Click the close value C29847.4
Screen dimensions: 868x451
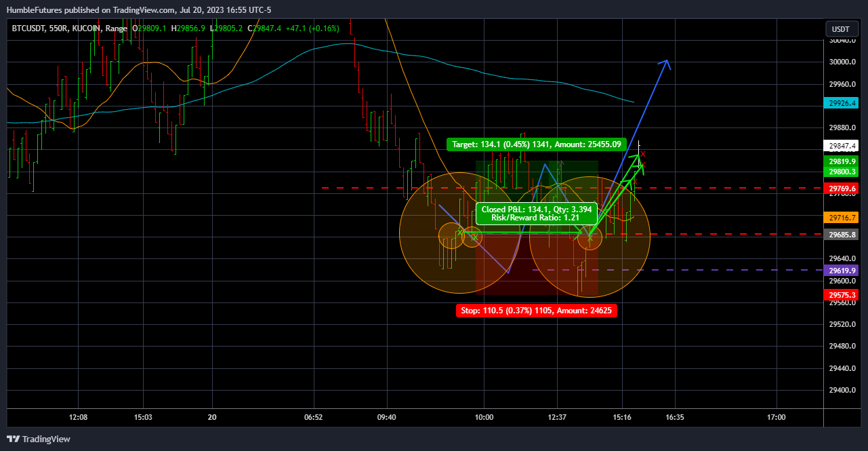[264, 28]
